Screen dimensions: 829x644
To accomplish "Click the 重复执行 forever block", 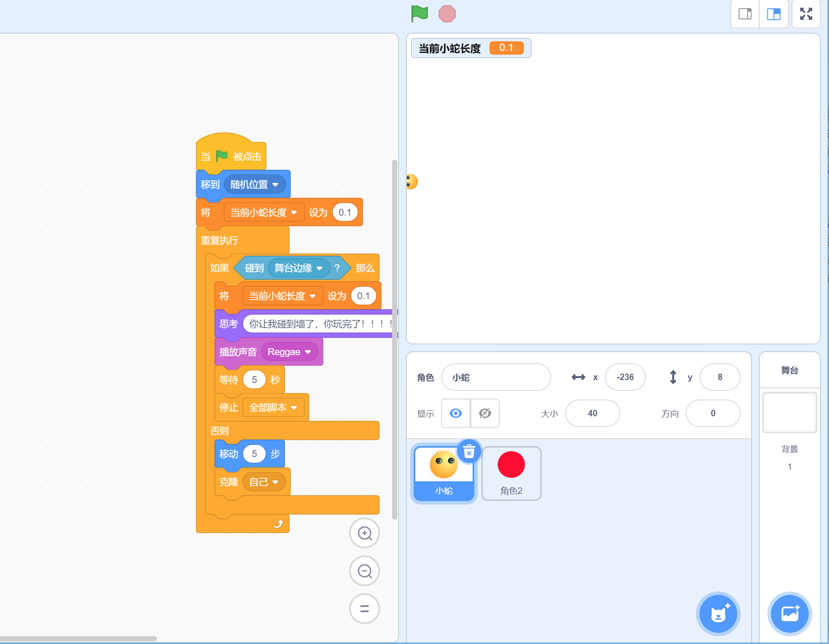I will [x=220, y=241].
